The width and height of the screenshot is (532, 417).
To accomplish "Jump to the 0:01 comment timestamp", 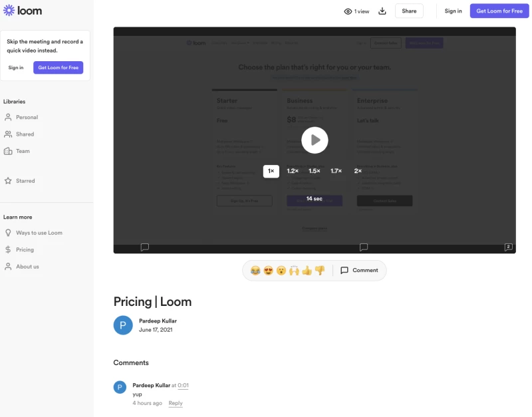I will coord(183,386).
